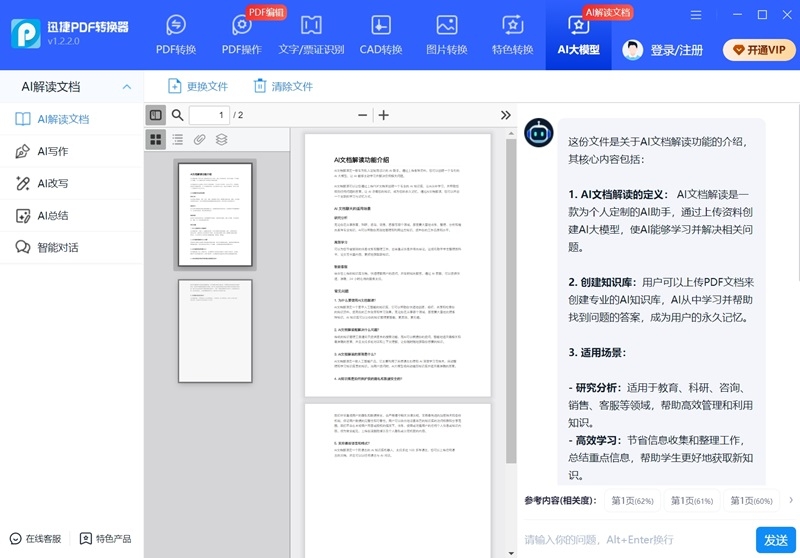Open the PDF操作 tab

pyautogui.click(x=241, y=35)
